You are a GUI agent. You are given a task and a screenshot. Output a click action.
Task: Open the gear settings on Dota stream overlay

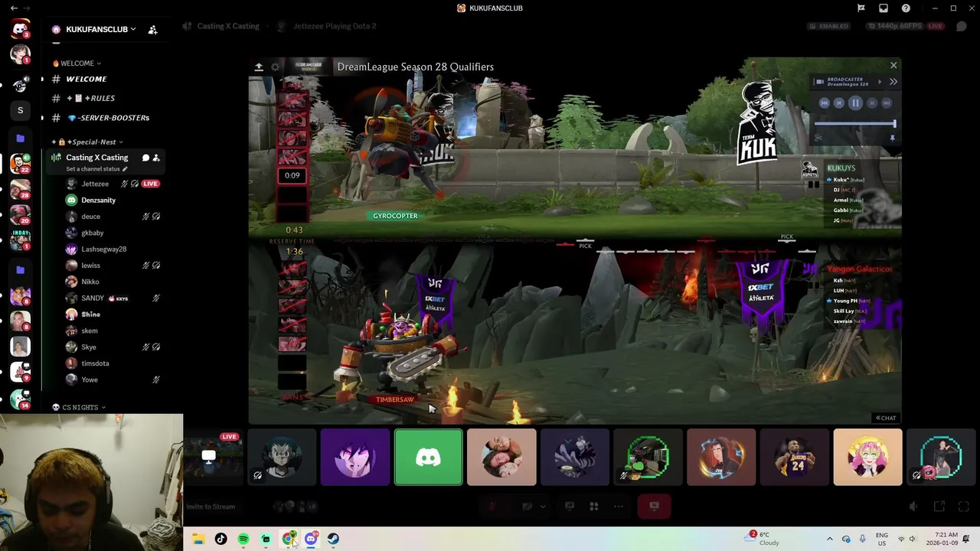pyautogui.click(x=275, y=67)
